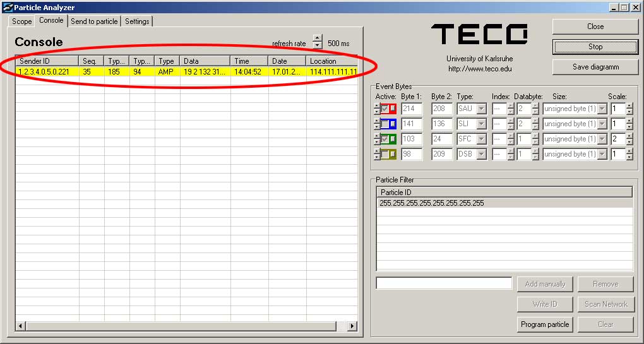Click the Save diagramm button
The width and height of the screenshot is (644, 344).
(595, 67)
